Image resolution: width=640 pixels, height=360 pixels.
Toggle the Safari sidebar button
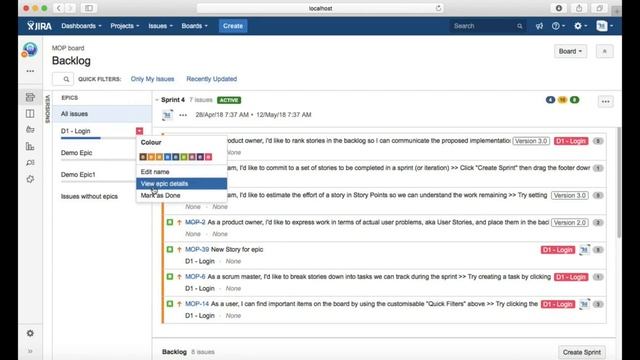[89, 8]
